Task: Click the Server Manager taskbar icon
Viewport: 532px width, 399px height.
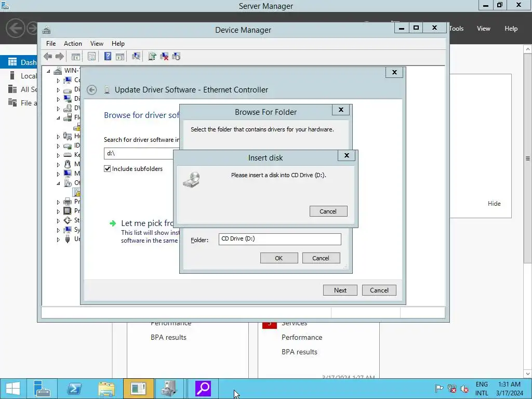Action: (x=42, y=389)
